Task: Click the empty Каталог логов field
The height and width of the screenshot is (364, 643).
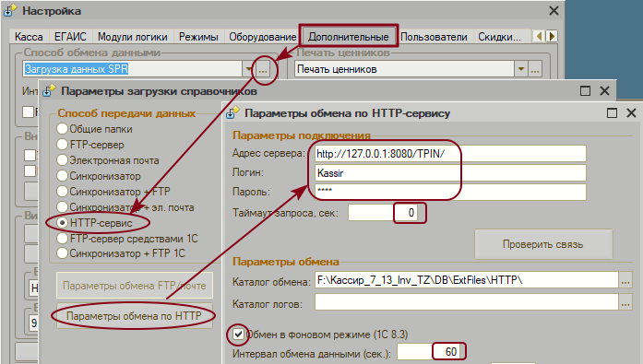Action: [466, 302]
